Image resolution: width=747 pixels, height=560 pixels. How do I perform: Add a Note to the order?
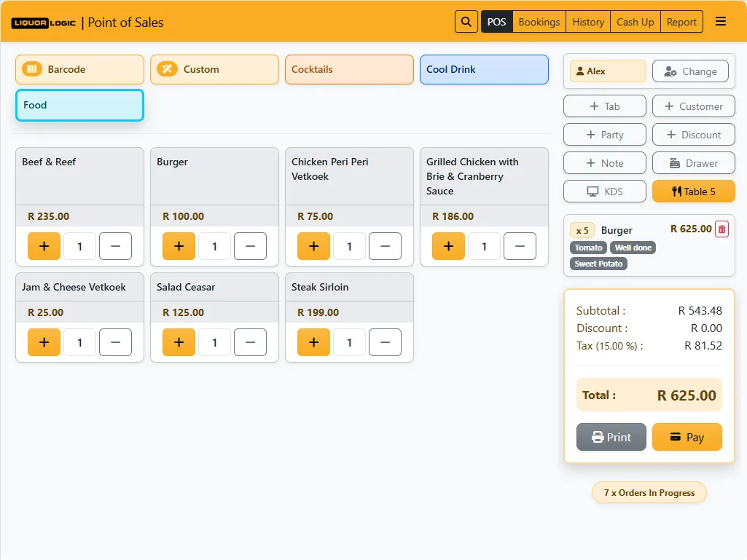click(x=605, y=163)
